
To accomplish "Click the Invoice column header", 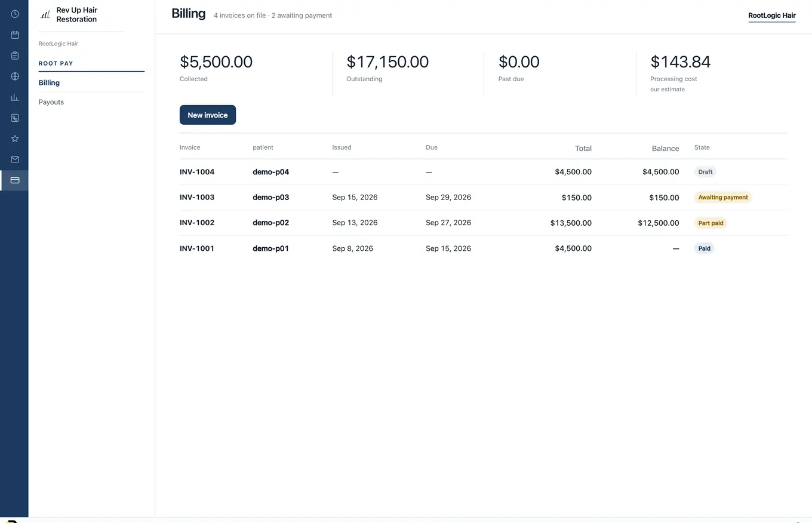I will pyautogui.click(x=190, y=147).
